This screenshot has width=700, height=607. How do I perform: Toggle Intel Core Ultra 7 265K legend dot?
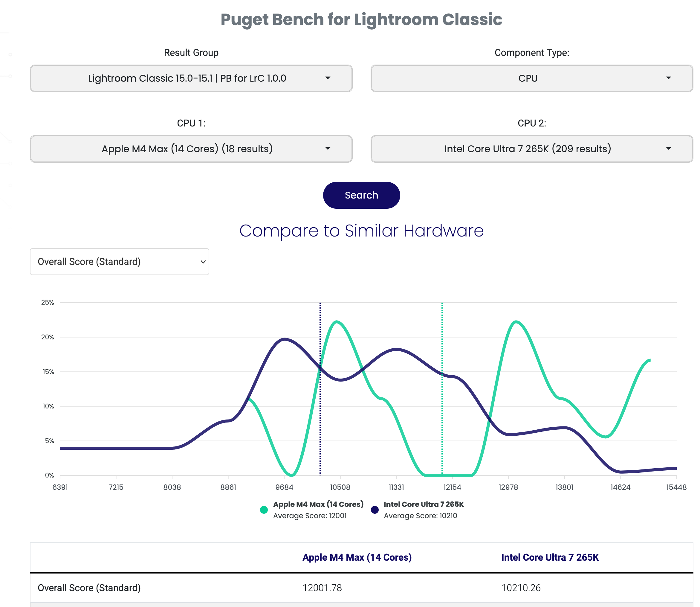click(x=375, y=510)
